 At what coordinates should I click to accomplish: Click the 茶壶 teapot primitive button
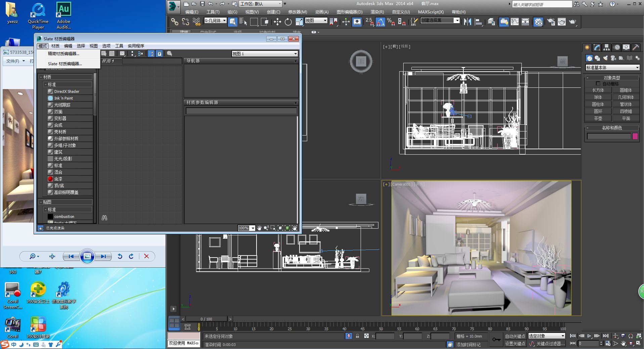(598, 118)
